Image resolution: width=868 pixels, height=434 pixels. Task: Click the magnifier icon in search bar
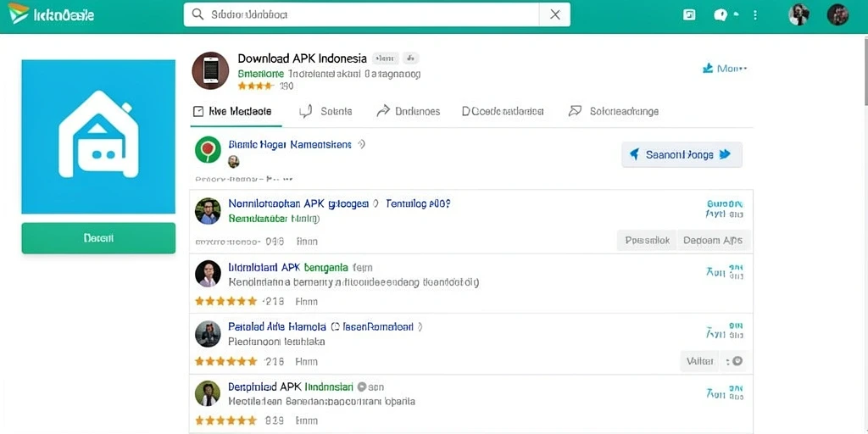(x=198, y=14)
